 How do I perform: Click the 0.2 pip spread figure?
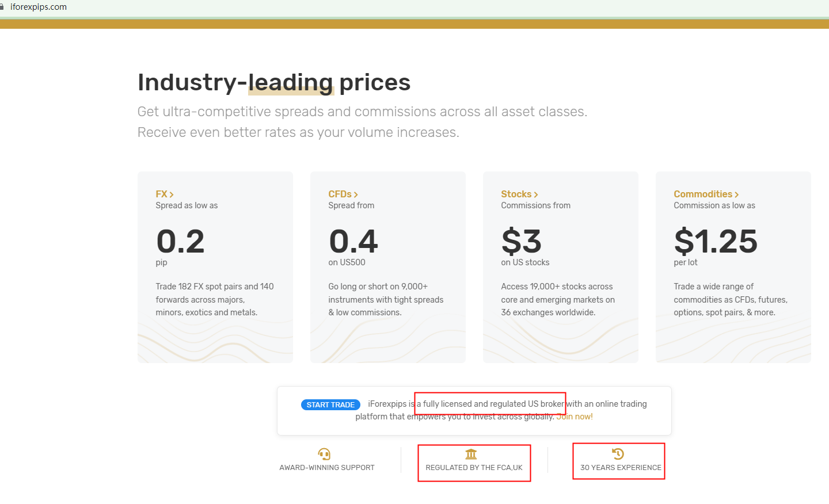pyautogui.click(x=180, y=242)
